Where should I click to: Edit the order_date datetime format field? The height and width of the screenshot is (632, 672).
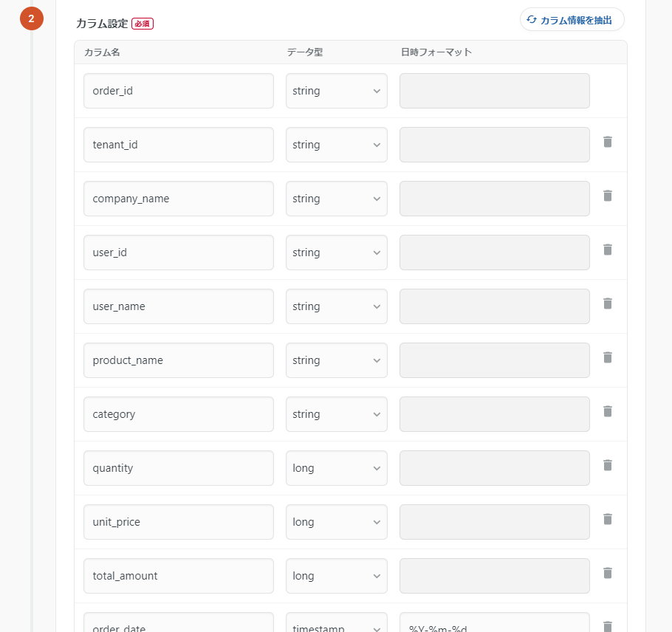click(495, 626)
